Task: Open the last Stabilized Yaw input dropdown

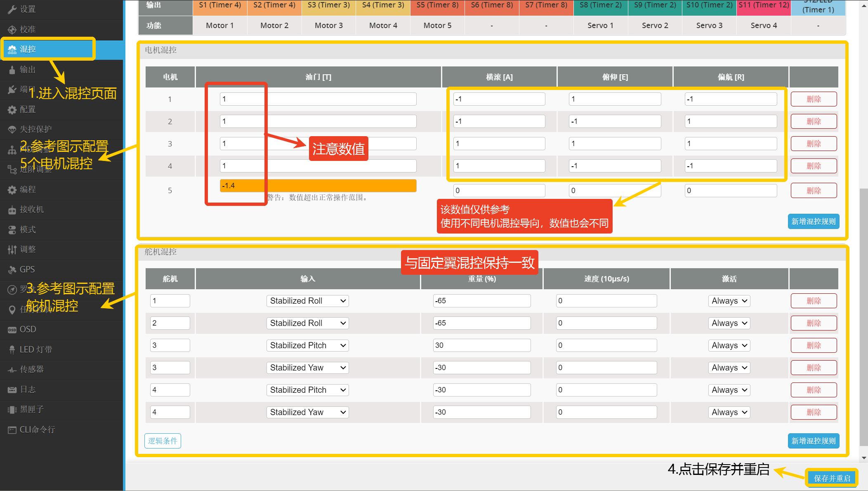Action: (307, 412)
